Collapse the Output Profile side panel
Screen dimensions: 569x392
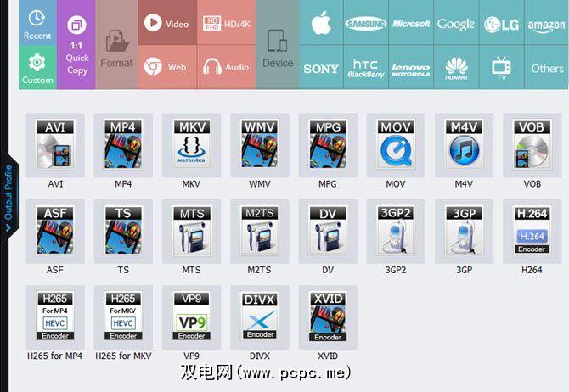tap(8, 197)
